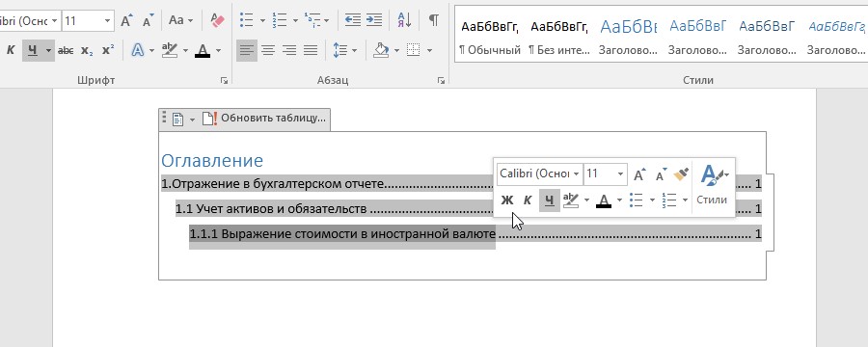
Task: Apply borders to selection
Action: point(413,50)
